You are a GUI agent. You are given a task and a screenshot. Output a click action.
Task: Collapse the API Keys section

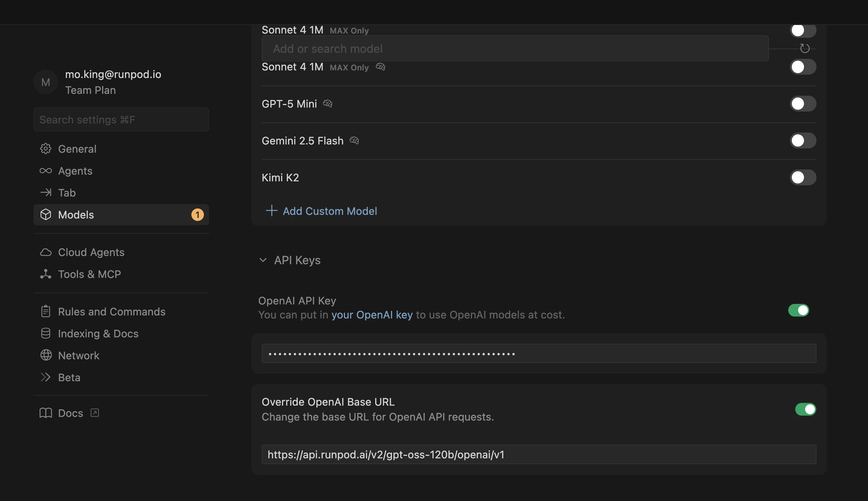tap(263, 260)
